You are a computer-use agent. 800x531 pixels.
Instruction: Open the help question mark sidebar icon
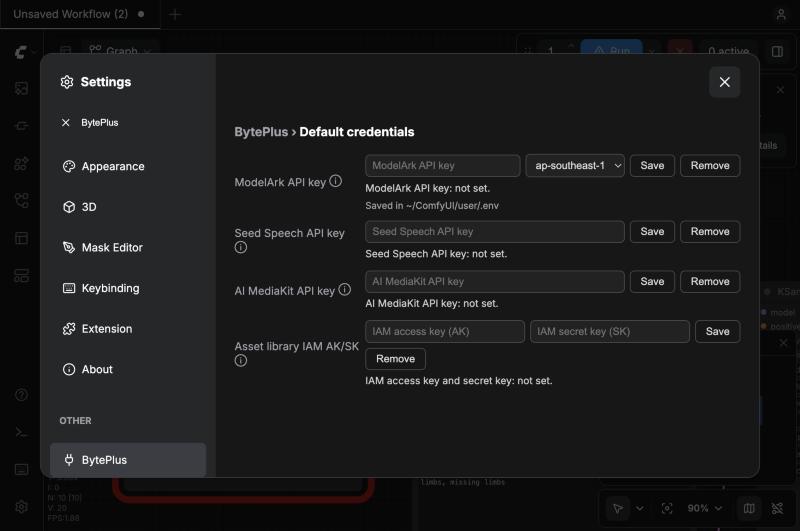[21, 394]
